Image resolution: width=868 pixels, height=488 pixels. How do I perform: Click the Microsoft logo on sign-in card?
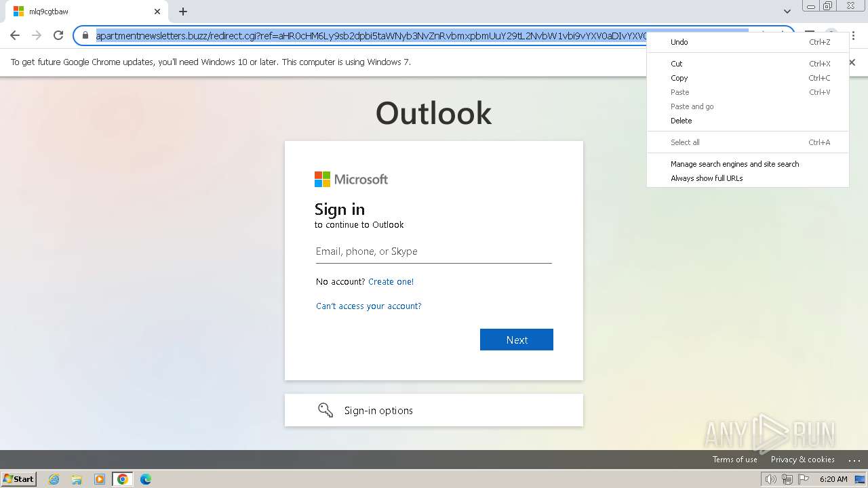(351, 179)
